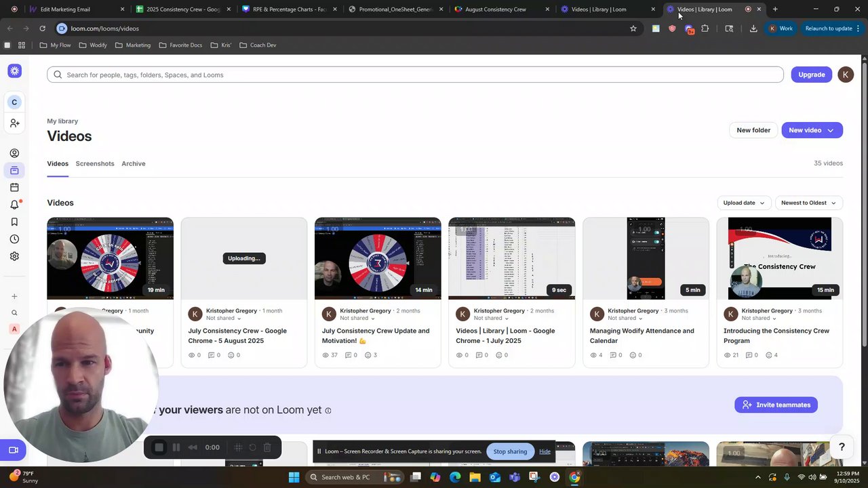868x488 pixels.
Task: Open the workspace switcher 'C' avatar
Action: coord(14,102)
